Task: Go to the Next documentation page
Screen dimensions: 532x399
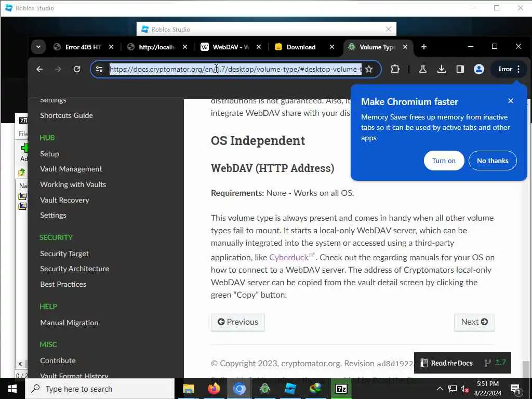Action: [x=474, y=322]
